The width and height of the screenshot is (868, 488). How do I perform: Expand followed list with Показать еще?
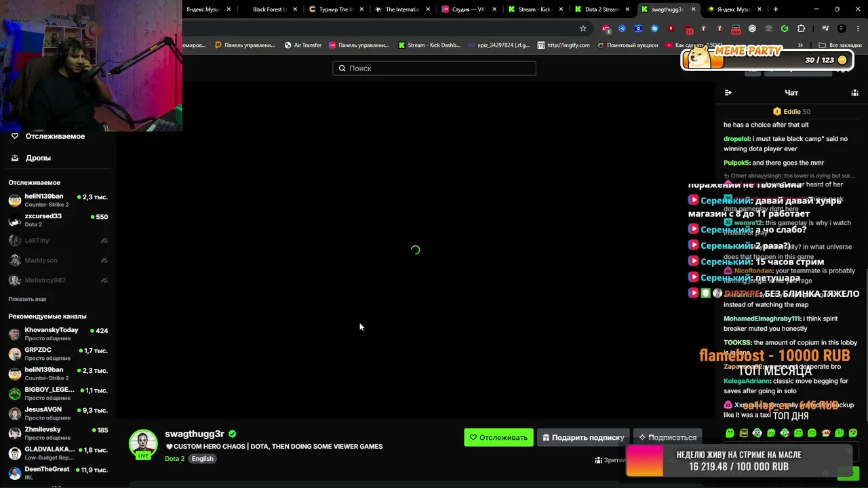pos(27,299)
